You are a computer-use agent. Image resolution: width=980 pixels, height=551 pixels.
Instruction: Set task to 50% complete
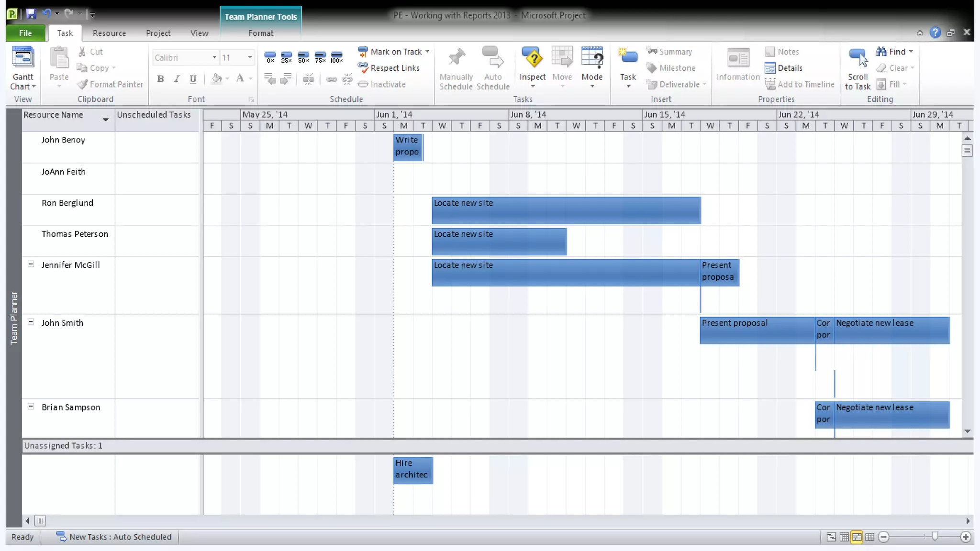point(303,57)
